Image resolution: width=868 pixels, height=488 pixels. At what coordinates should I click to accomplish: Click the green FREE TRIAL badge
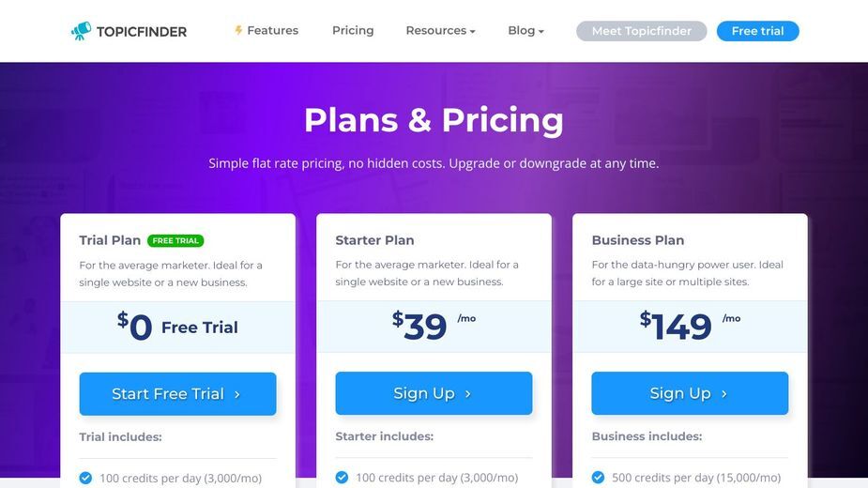[x=175, y=240]
